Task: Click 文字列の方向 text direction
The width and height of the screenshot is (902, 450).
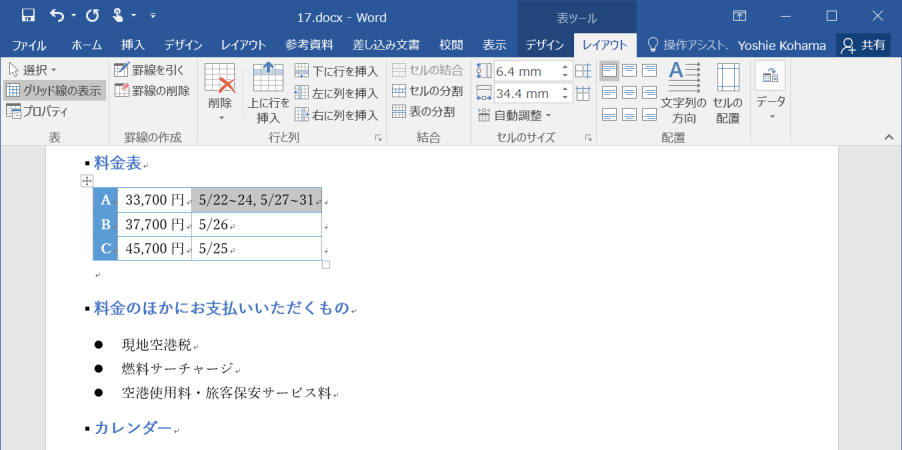Action: click(x=684, y=93)
